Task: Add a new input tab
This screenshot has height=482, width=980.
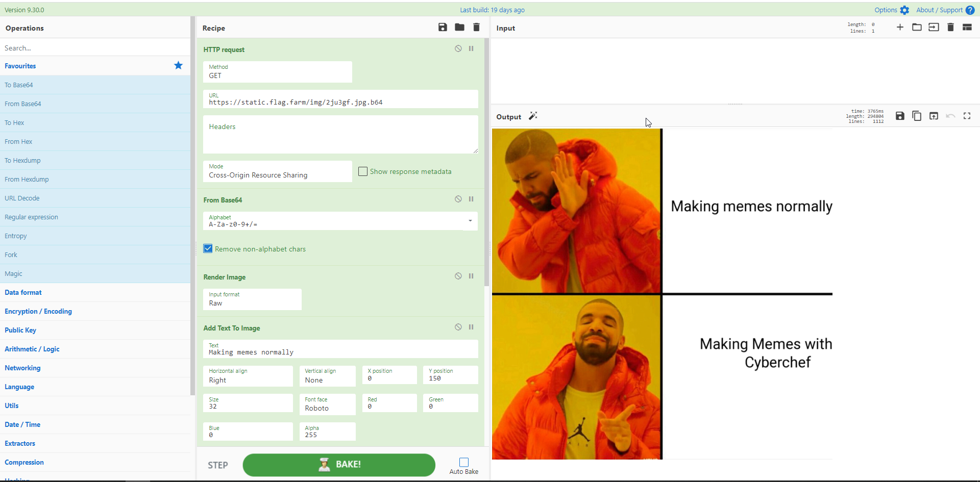Action: [x=900, y=27]
